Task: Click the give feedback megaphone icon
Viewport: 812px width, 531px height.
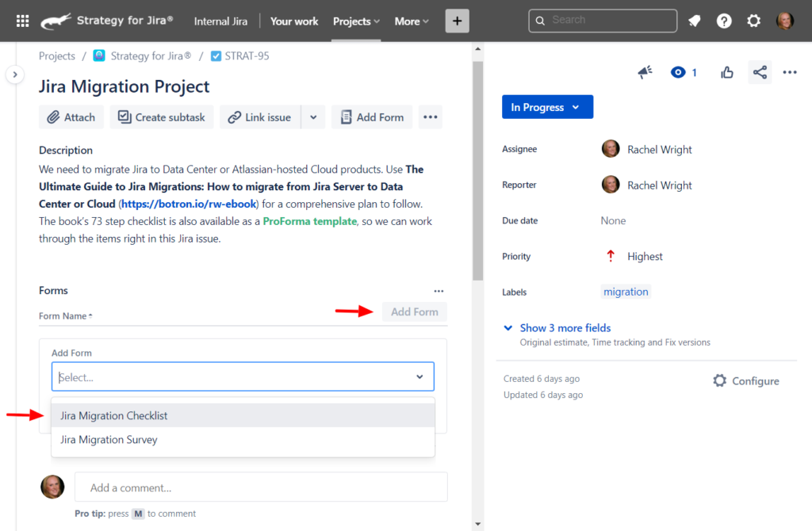Action: [645, 71]
